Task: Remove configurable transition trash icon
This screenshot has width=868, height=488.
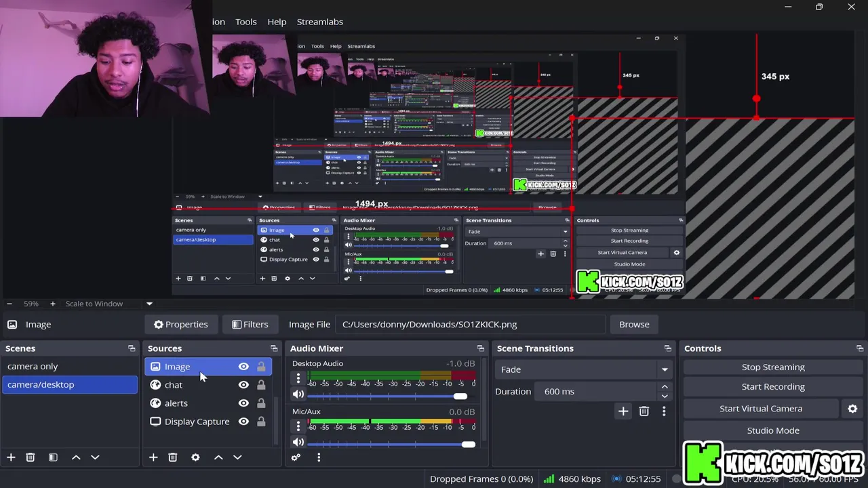Action: 644,411
